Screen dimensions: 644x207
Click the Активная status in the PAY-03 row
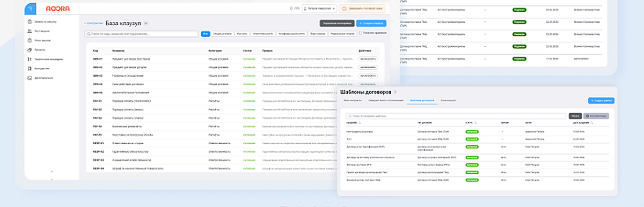click(249, 118)
